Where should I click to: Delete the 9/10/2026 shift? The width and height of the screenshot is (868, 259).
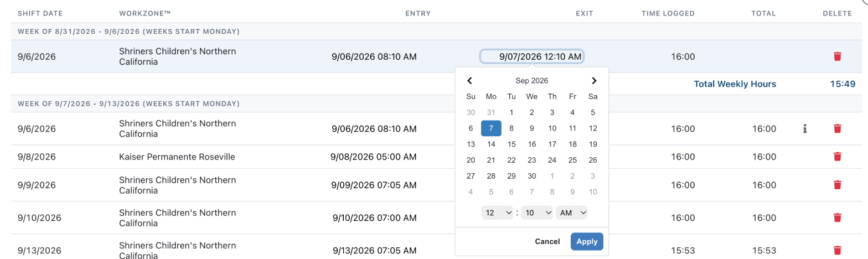click(x=837, y=217)
